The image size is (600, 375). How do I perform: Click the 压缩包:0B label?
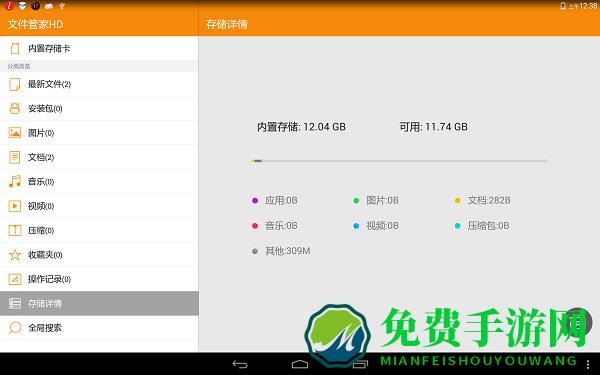coord(488,226)
